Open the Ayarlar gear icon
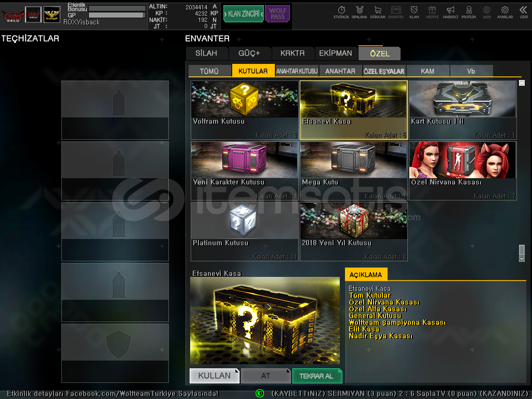 coord(505,12)
